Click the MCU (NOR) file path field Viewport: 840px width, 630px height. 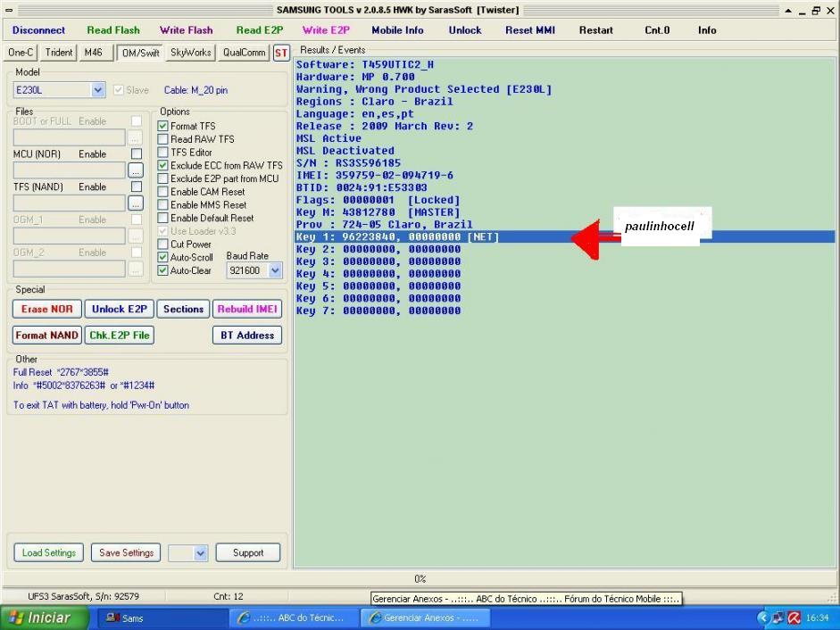pos(69,170)
